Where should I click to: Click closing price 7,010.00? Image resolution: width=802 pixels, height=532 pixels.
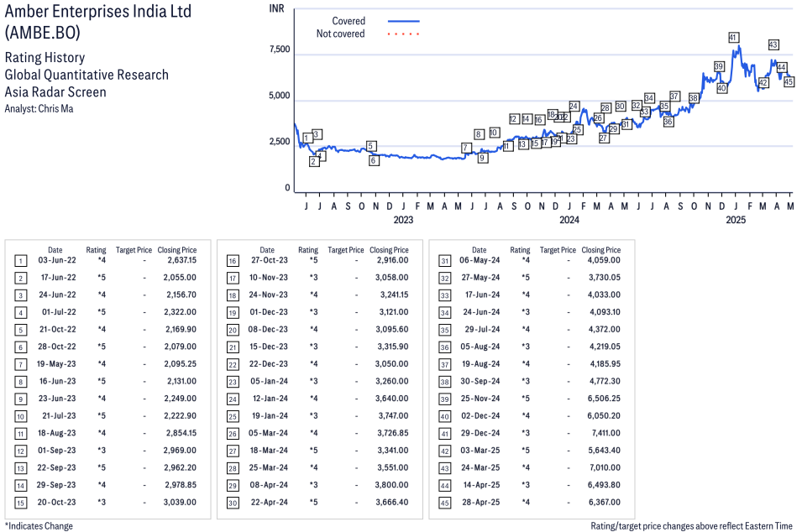coord(605,467)
